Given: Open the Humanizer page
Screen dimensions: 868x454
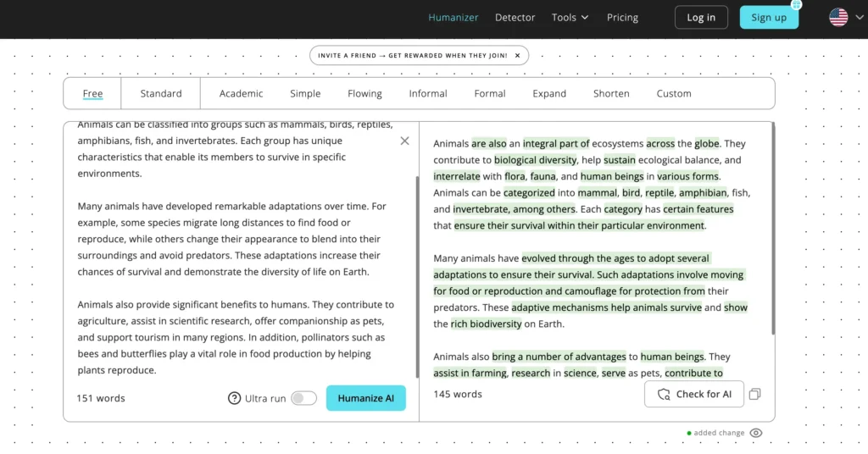Looking at the screenshot, I should 453,17.
